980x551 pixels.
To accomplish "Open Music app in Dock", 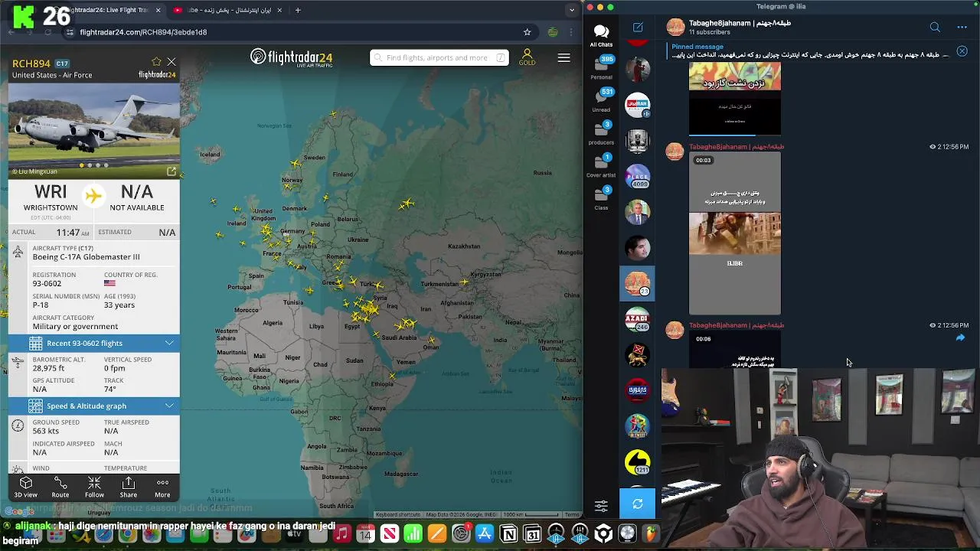I will pos(342,533).
